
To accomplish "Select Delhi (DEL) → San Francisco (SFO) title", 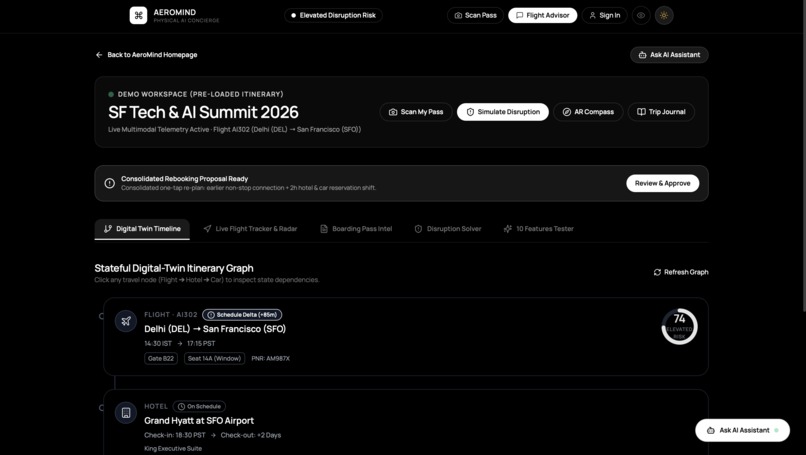I will click(x=215, y=329).
